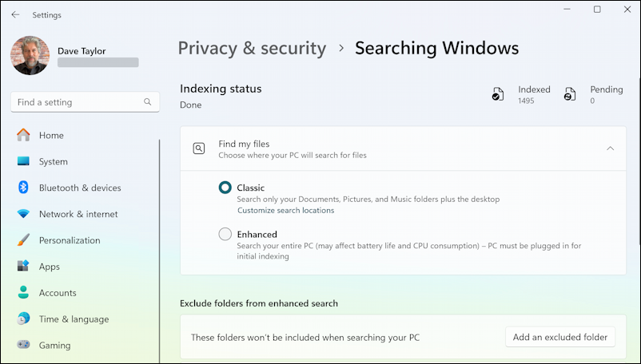Click 'Choose where your PC will search' text

coord(293,155)
